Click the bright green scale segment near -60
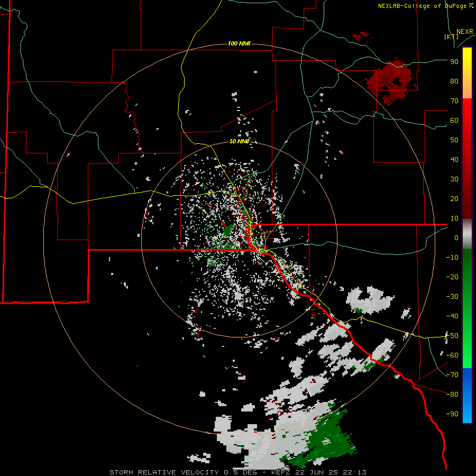The height and width of the screenshot is (476, 476). (x=467, y=355)
